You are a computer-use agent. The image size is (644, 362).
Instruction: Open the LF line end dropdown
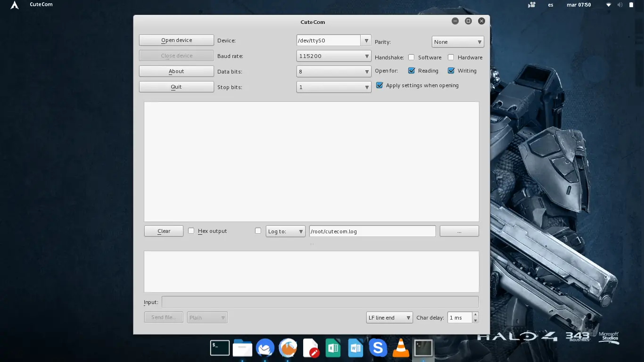(x=389, y=318)
